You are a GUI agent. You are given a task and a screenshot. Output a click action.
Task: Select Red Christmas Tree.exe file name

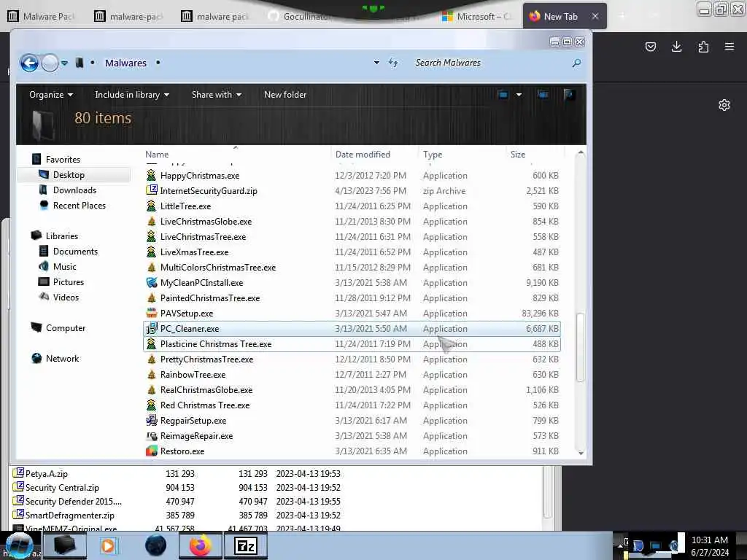(x=205, y=405)
